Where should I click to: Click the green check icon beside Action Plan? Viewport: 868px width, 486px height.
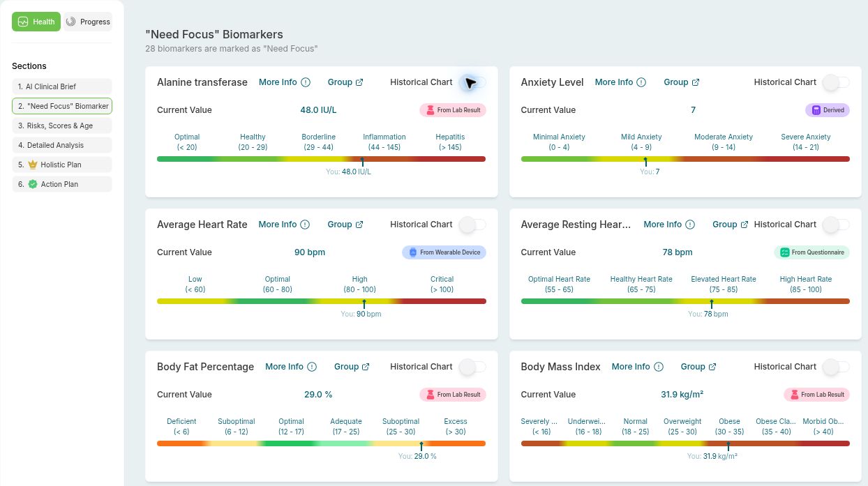click(x=33, y=184)
